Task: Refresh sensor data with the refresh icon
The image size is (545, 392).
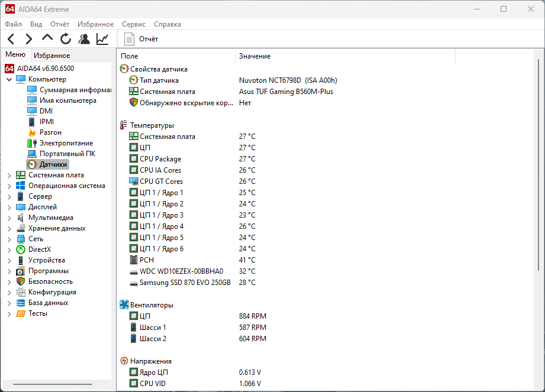Action: tap(65, 39)
